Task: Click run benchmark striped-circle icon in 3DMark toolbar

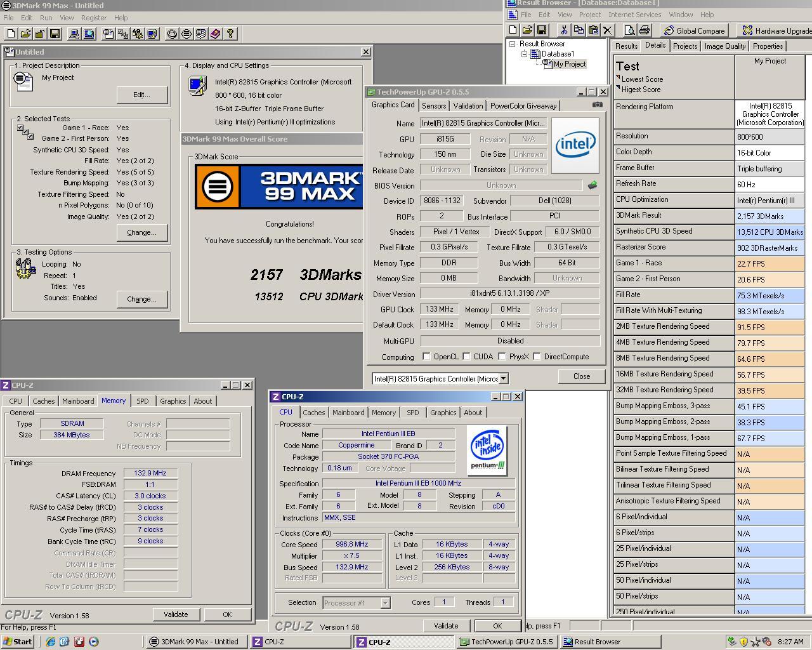Action: click(x=187, y=34)
